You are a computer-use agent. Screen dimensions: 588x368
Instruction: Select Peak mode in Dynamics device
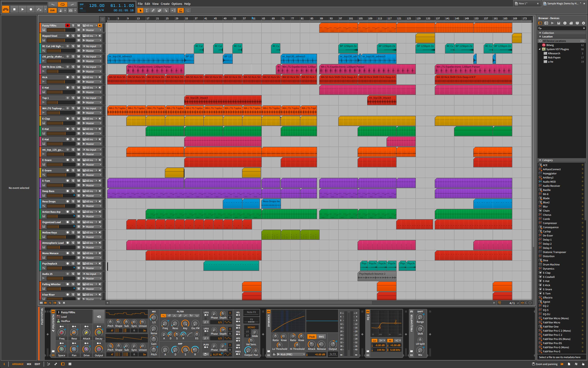(x=312, y=336)
